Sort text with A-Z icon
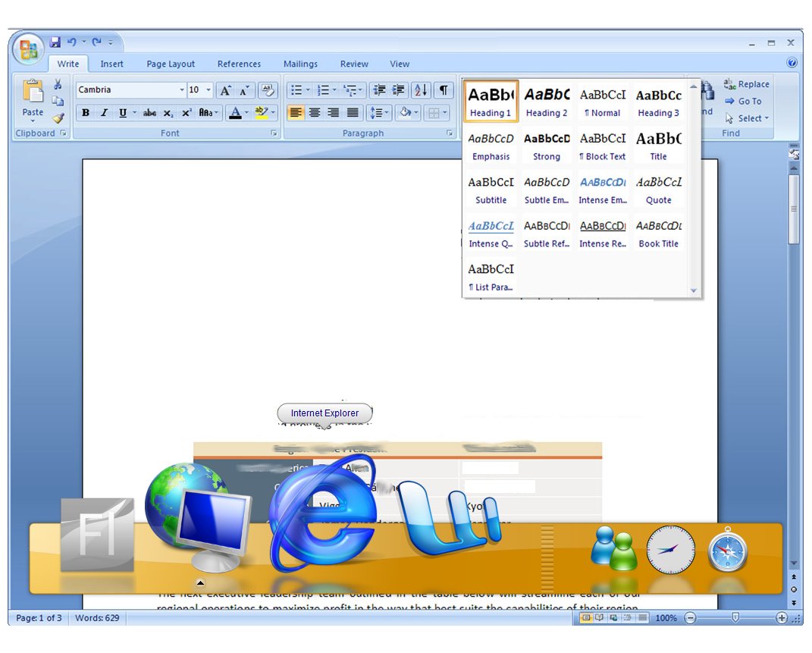The width and height of the screenshot is (812, 653). [x=421, y=90]
